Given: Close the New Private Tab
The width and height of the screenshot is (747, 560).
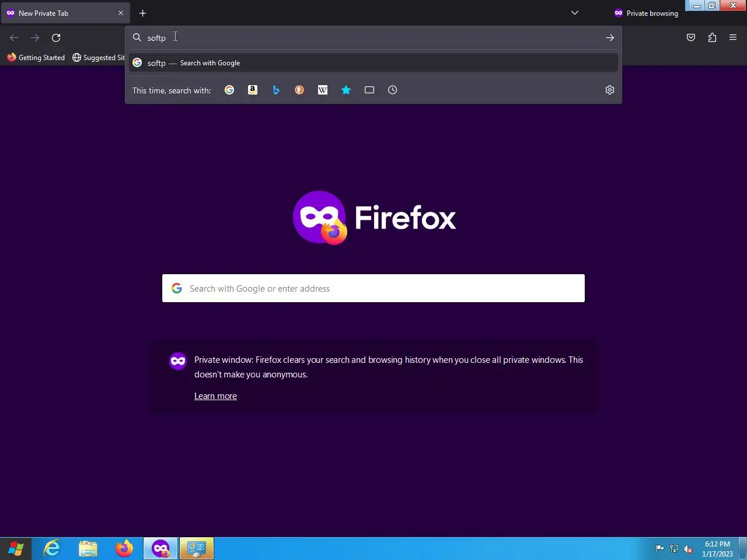Looking at the screenshot, I should pyautogui.click(x=121, y=13).
